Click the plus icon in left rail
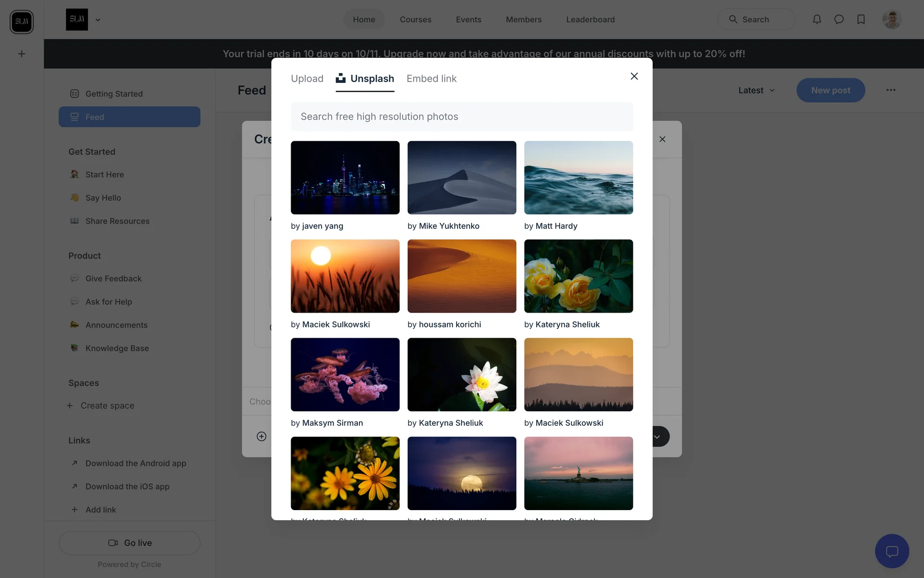The width and height of the screenshot is (924, 578). point(22,54)
